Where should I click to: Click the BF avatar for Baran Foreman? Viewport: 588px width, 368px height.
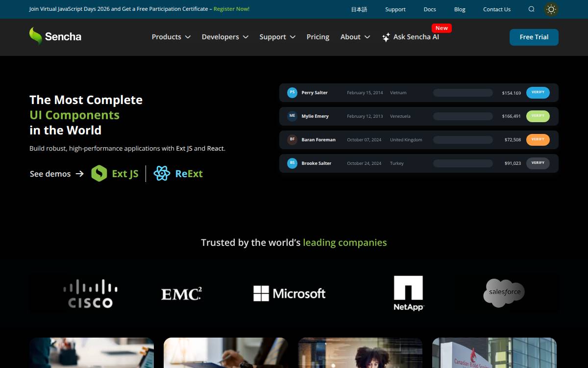[292, 139]
